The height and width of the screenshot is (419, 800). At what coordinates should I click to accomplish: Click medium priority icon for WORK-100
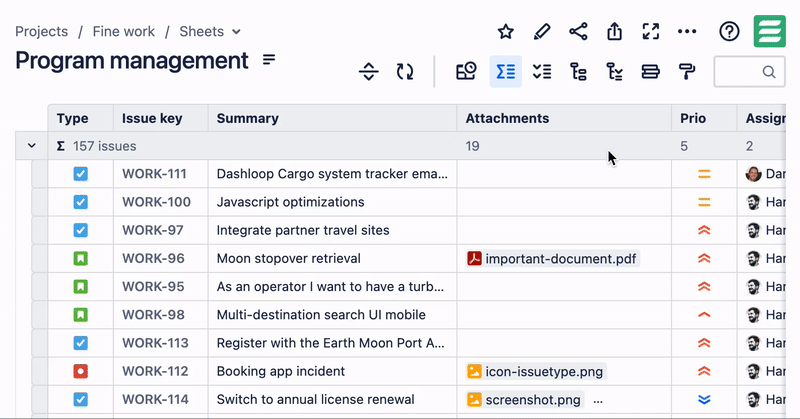704,202
